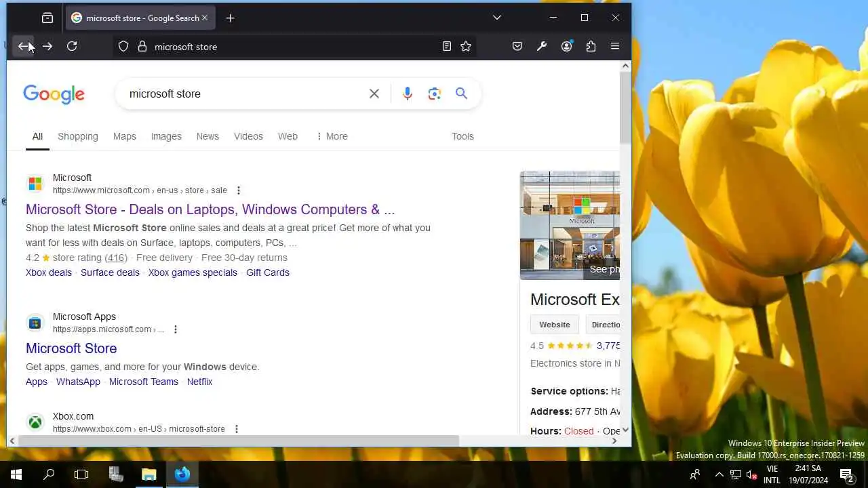The image size is (868, 488).
Task: Go forward with the browser forward arrow
Action: pyautogui.click(x=47, y=47)
